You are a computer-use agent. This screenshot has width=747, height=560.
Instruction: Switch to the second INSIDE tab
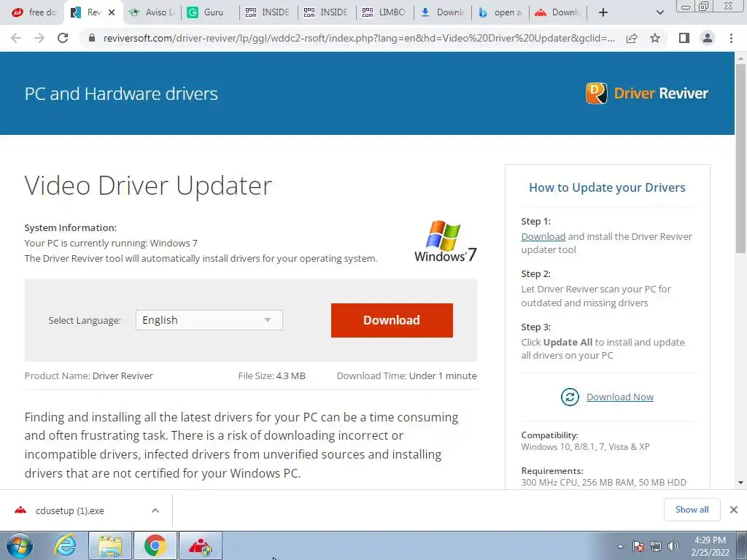(327, 12)
